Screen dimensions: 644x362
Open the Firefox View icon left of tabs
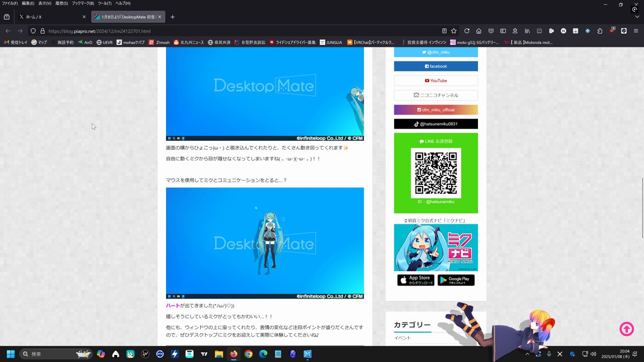click(x=7, y=17)
